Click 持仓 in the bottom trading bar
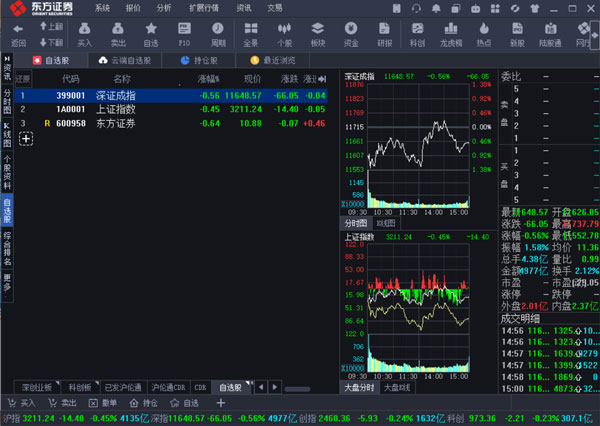Viewport: 600px width, 426px height. (143, 403)
